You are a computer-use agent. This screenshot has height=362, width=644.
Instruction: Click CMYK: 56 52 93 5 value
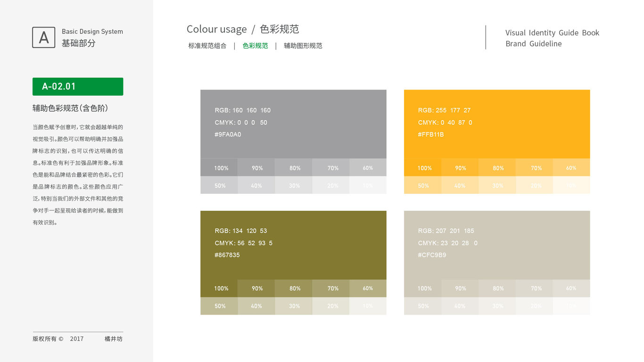[244, 243]
